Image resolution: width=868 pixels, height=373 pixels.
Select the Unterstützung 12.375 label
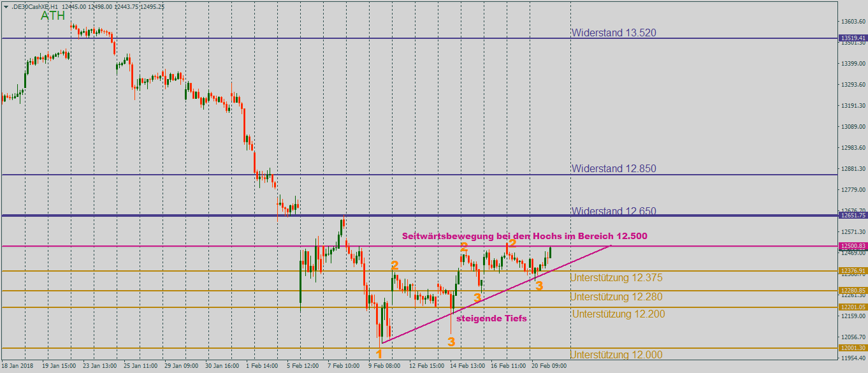[x=616, y=278]
